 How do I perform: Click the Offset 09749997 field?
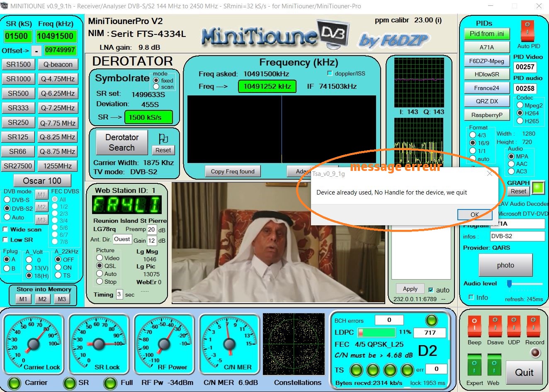(60, 50)
